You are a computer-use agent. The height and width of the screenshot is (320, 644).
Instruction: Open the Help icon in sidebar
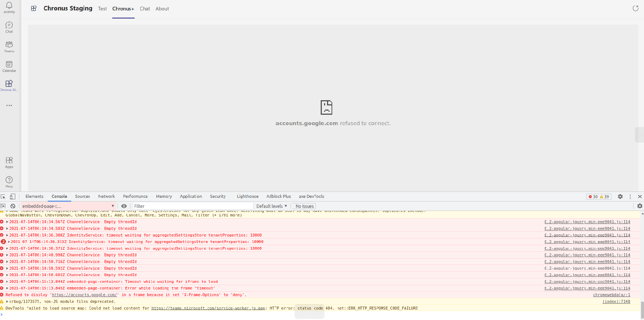(9, 182)
